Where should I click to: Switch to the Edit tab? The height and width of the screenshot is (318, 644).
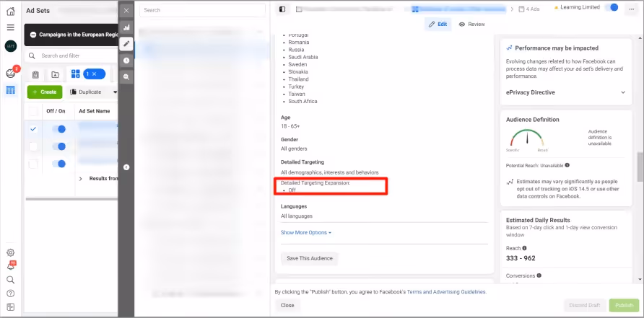pos(438,25)
